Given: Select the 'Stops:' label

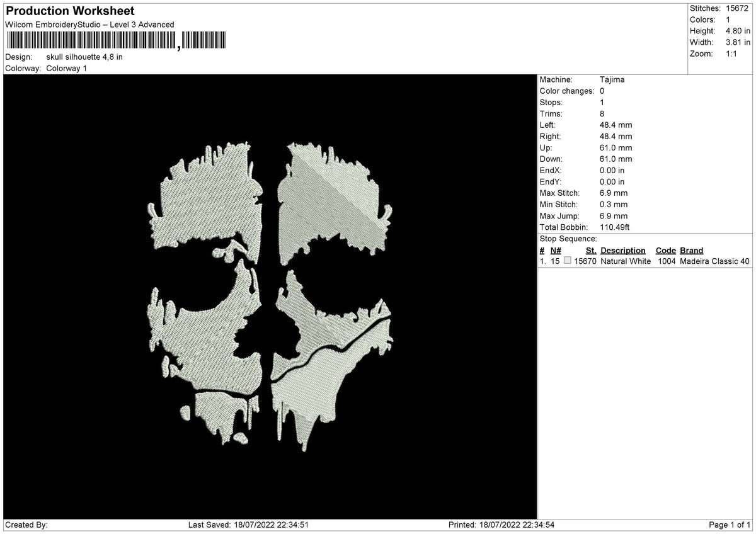Looking at the screenshot, I should coord(551,102).
